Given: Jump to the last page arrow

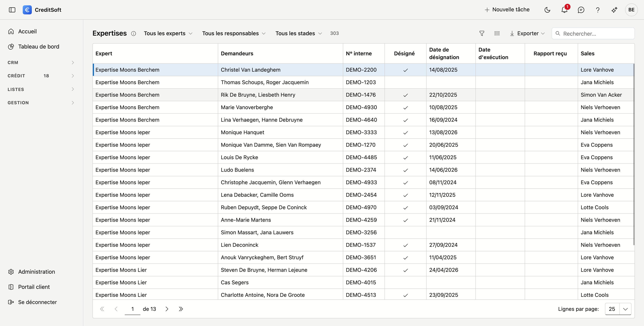Looking at the screenshot, I should pos(181,309).
